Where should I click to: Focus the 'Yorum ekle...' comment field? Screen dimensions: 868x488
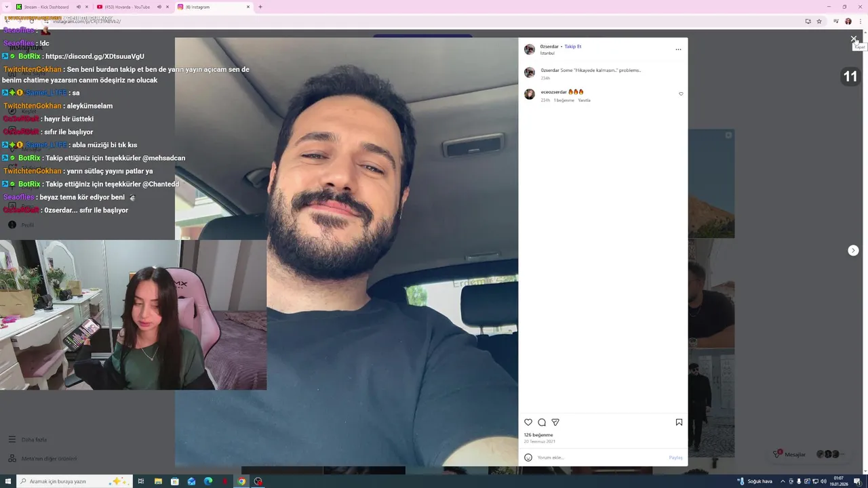600,457
